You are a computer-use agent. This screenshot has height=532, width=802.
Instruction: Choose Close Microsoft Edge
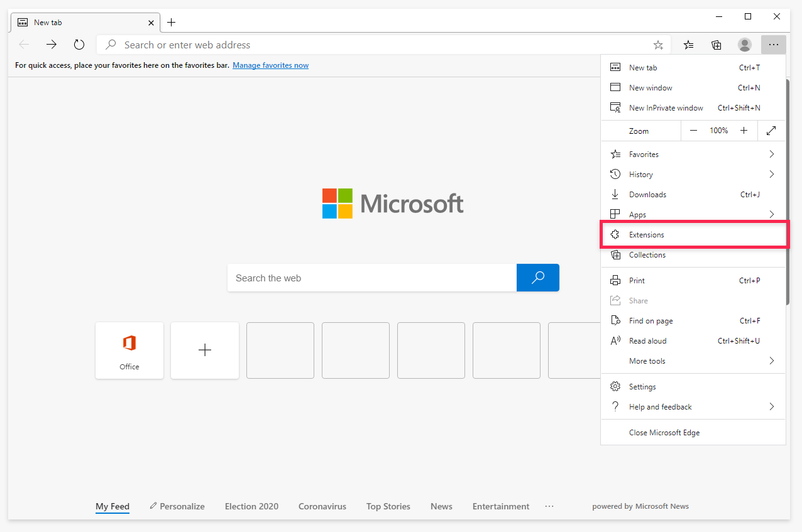click(693, 433)
